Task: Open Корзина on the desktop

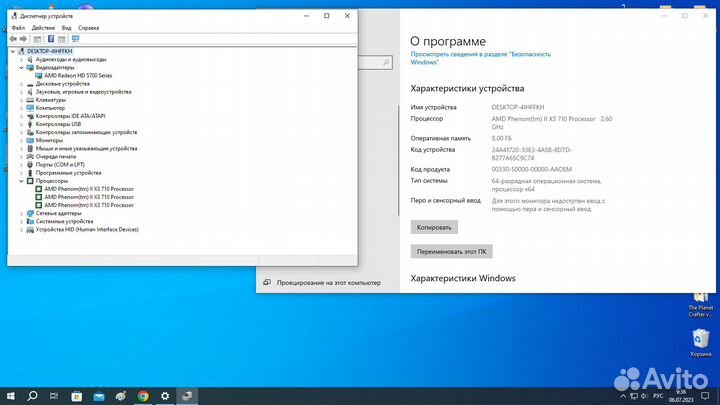Action: tap(701, 343)
